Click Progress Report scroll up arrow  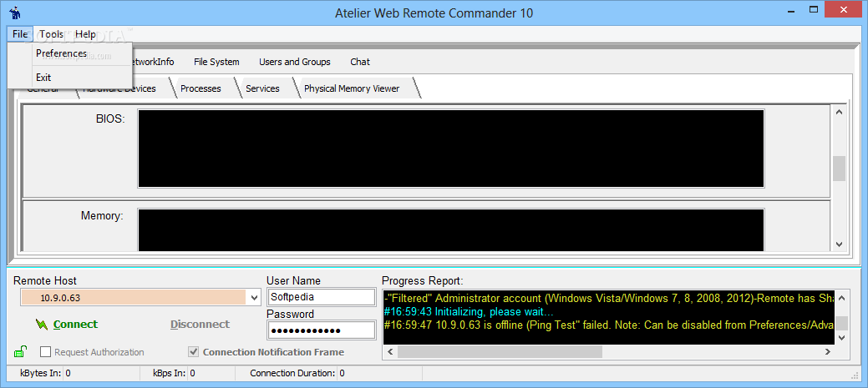841,298
